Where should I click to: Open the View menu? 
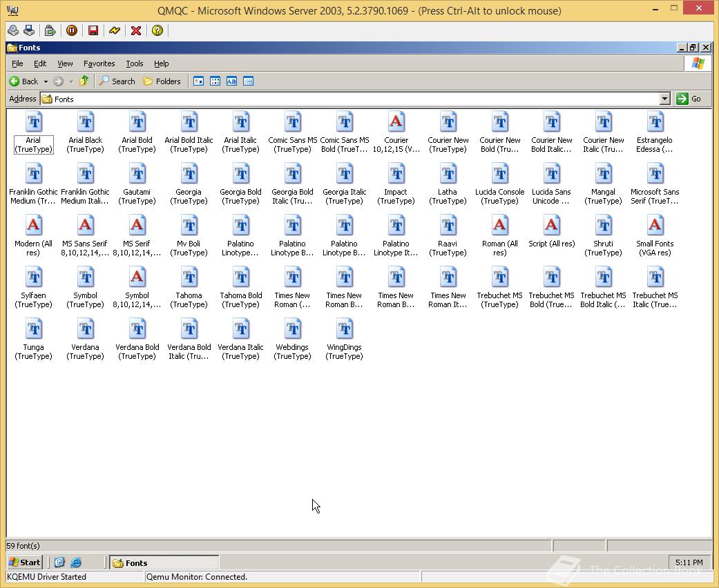tap(65, 63)
